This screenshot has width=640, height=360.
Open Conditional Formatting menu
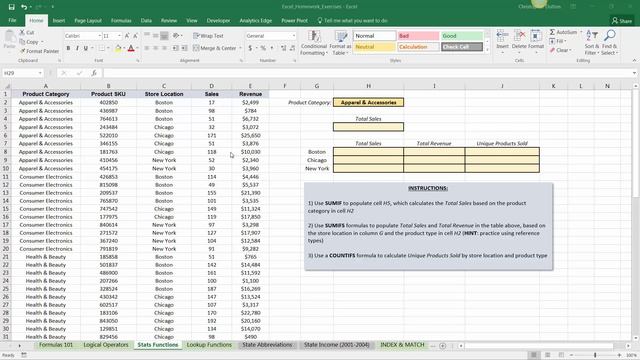tap(313, 43)
